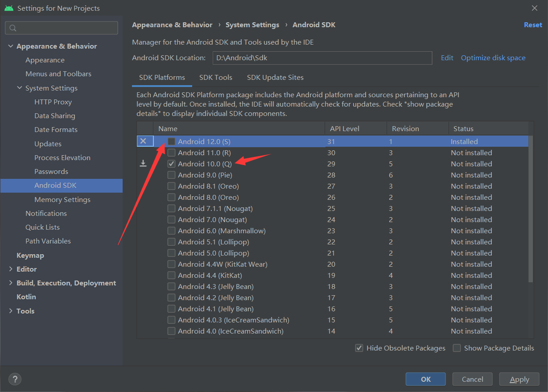
Task: Open Updates settings page
Action: coord(48,144)
